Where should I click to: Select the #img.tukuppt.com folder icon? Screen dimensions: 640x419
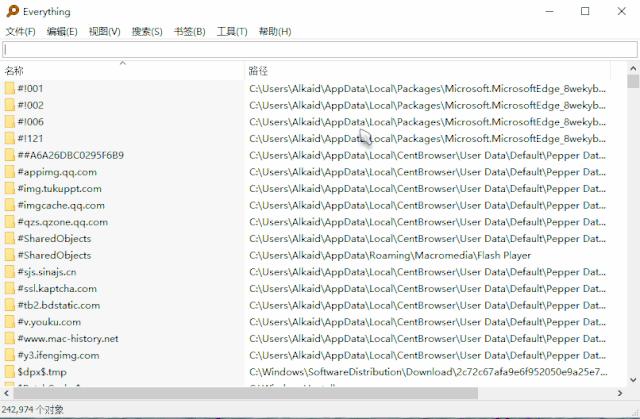10,188
